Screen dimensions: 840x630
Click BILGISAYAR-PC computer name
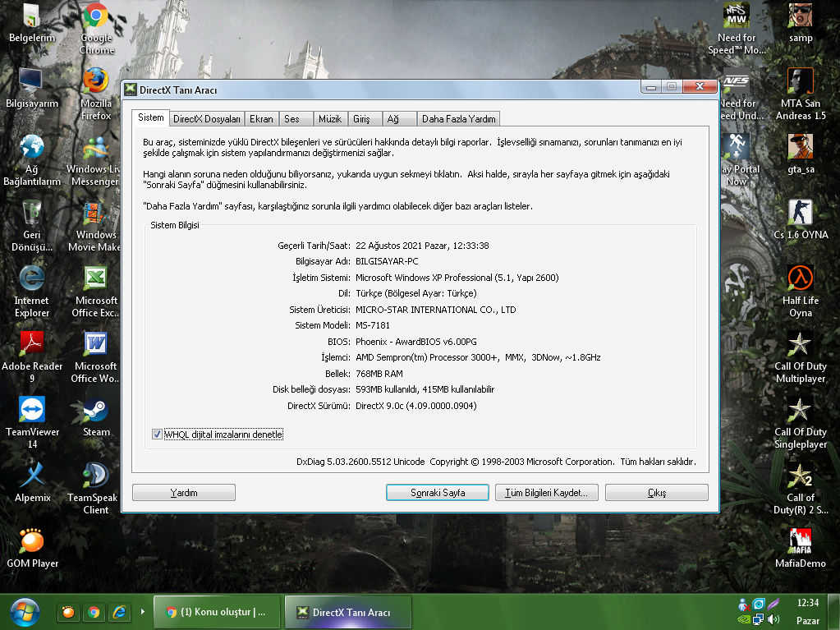point(387,261)
